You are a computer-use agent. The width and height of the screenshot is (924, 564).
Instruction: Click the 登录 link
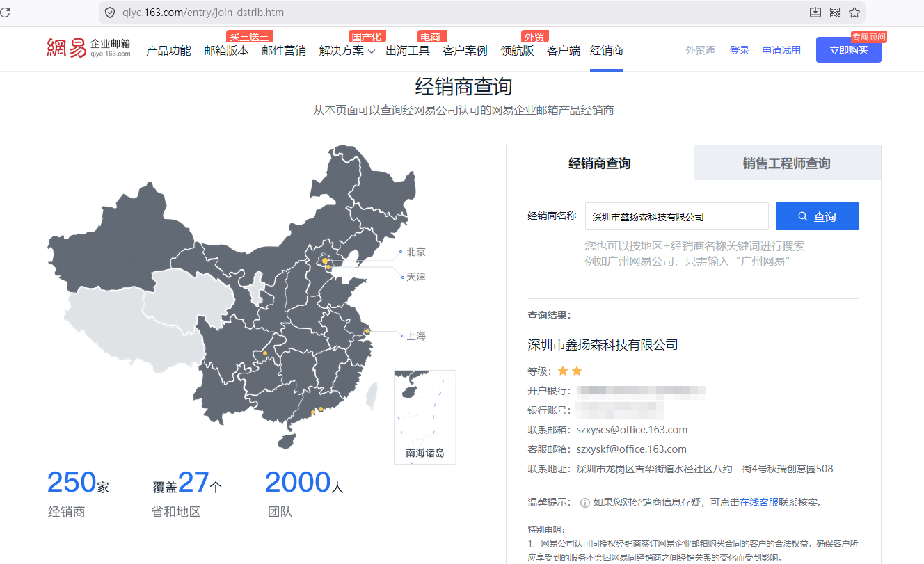point(740,50)
